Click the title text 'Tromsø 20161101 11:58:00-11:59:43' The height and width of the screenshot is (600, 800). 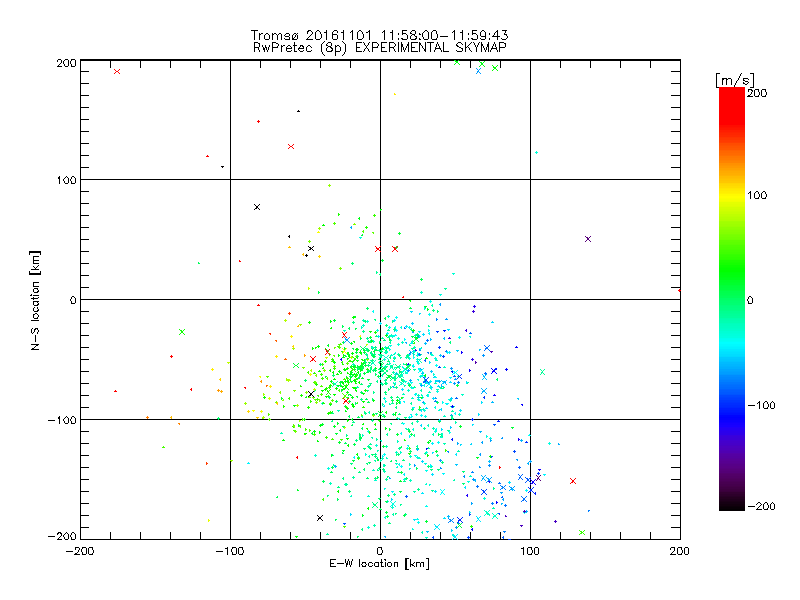(x=379, y=35)
